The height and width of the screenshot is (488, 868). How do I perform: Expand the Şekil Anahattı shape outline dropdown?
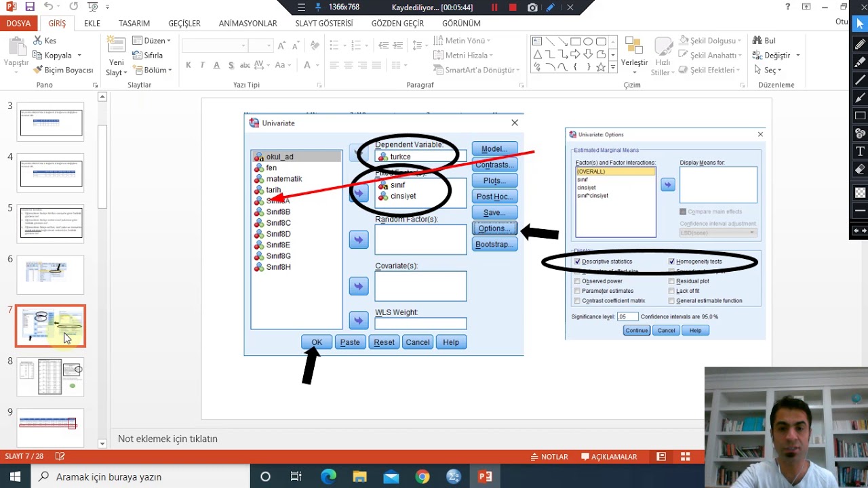pos(711,55)
